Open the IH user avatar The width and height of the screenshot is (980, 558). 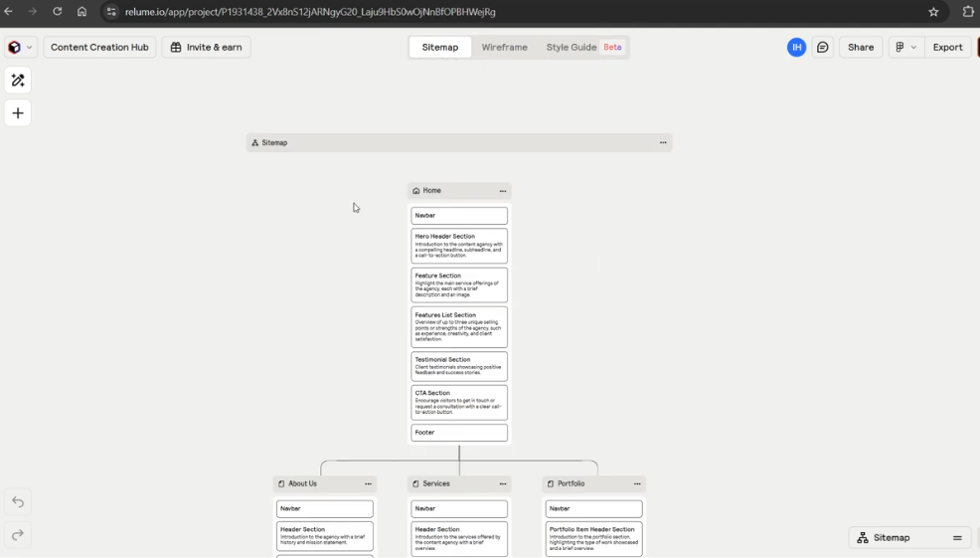pos(796,48)
